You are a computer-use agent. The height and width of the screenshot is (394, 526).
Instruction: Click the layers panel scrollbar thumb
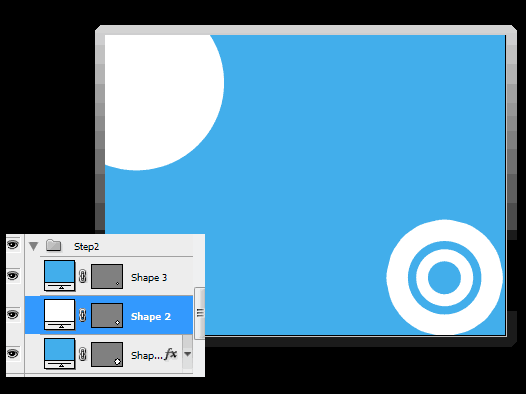coord(200,313)
